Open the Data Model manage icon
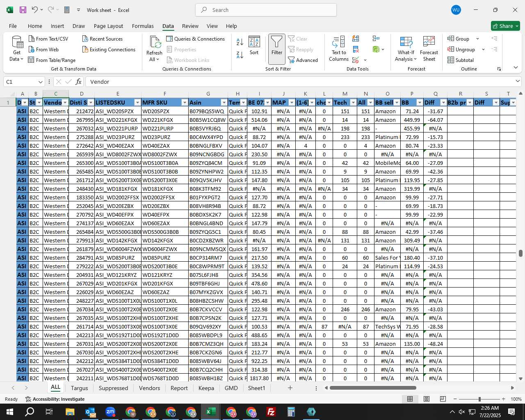 pyautogui.click(x=376, y=49)
